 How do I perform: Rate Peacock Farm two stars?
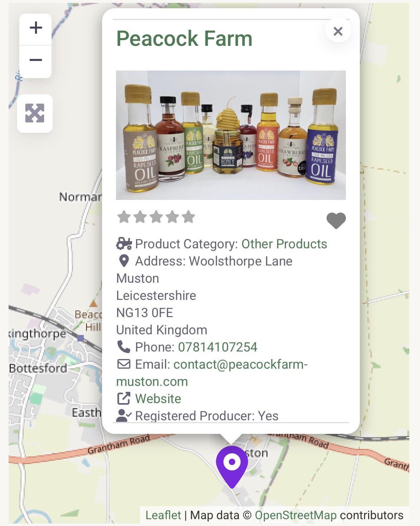tap(140, 217)
